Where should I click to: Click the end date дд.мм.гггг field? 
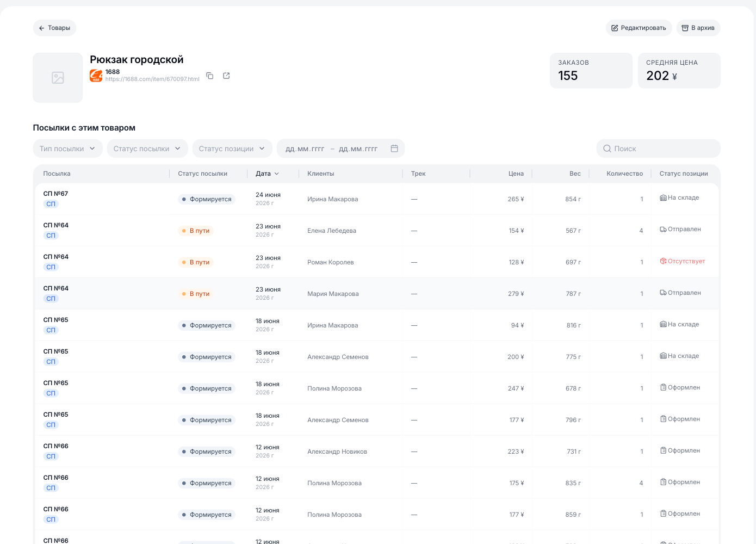coord(358,149)
